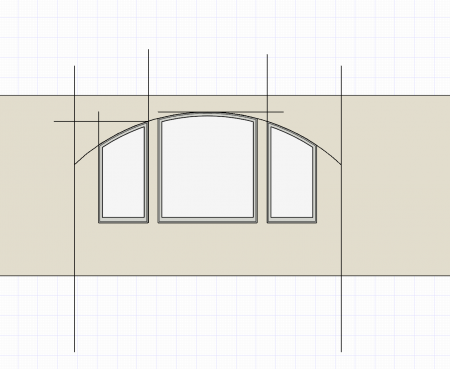
Task: Select the left narrow arched window
Action: (123, 173)
